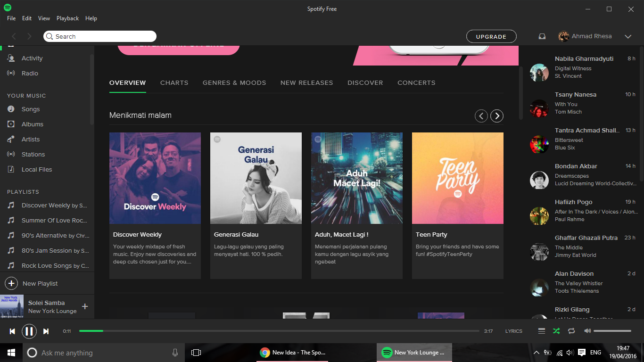
Task: Open Artists in Your Music
Action: tap(31, 139)
